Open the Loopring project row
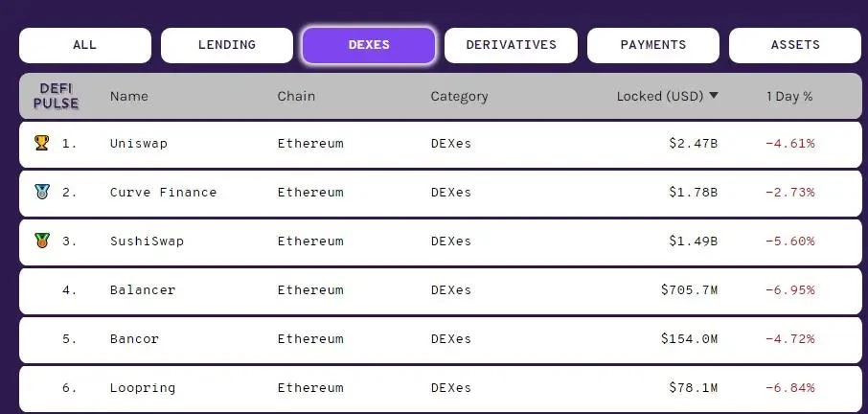 [440, 388]
